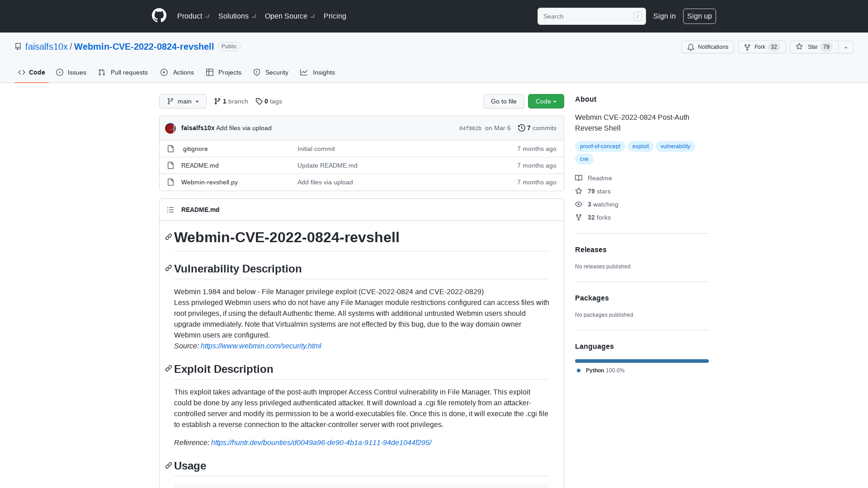Expand the green Code dropdown button

coord(546,101)
